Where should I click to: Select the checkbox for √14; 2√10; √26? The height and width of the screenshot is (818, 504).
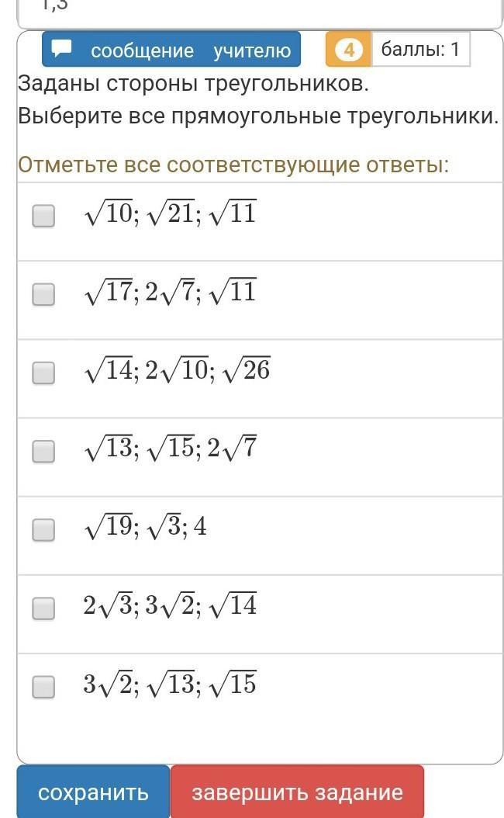pyautogui.click(x=43, y=373)
